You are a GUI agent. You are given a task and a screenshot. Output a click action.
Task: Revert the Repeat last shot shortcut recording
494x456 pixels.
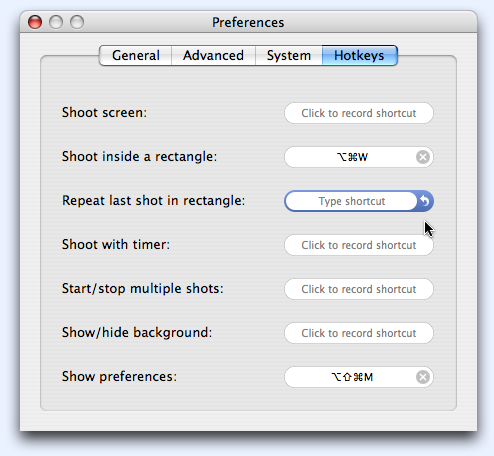[x=425, y=201]
